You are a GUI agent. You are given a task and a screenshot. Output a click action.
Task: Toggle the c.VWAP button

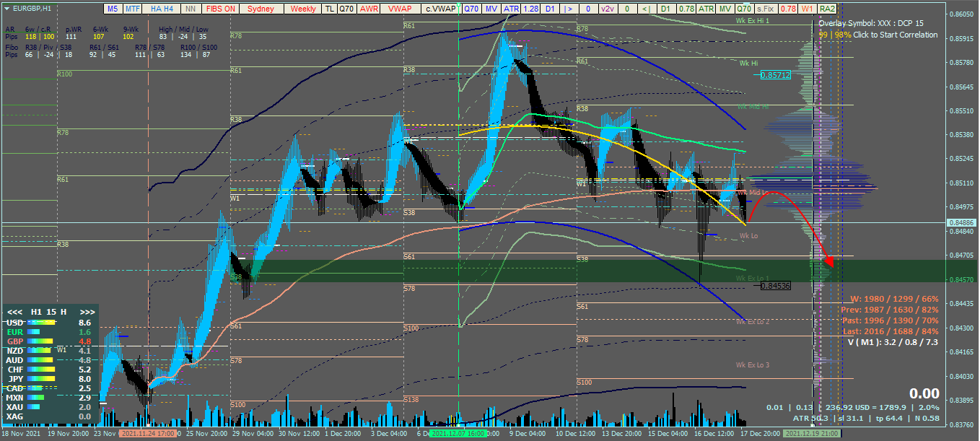[442, 9]
